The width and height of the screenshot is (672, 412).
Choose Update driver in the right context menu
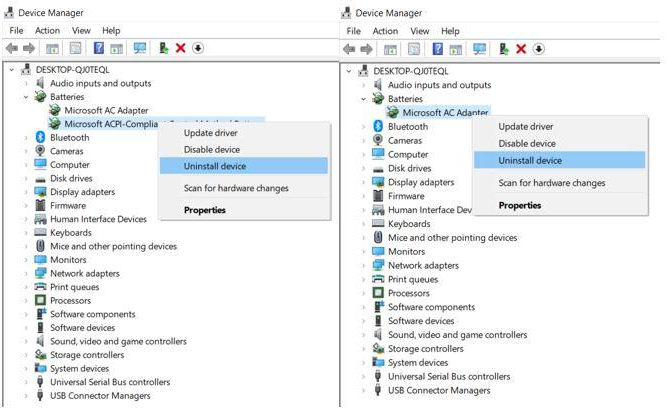[528, 127]
